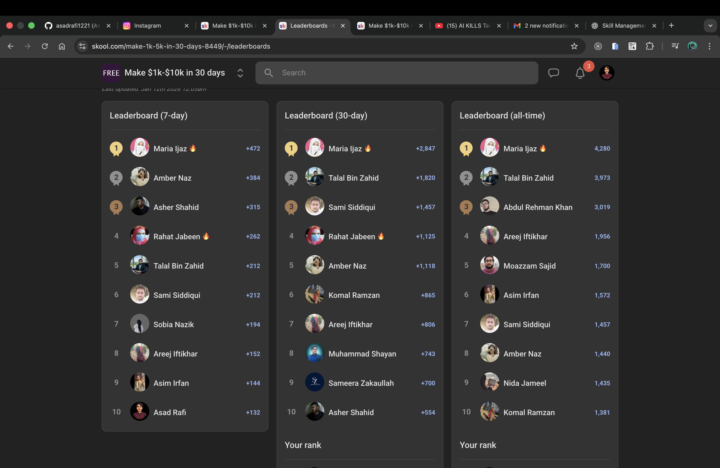720x468 pixels.
Task: Click the silver rank 2 medal in 30-day leaderboard
Action: tap(291, 178)
